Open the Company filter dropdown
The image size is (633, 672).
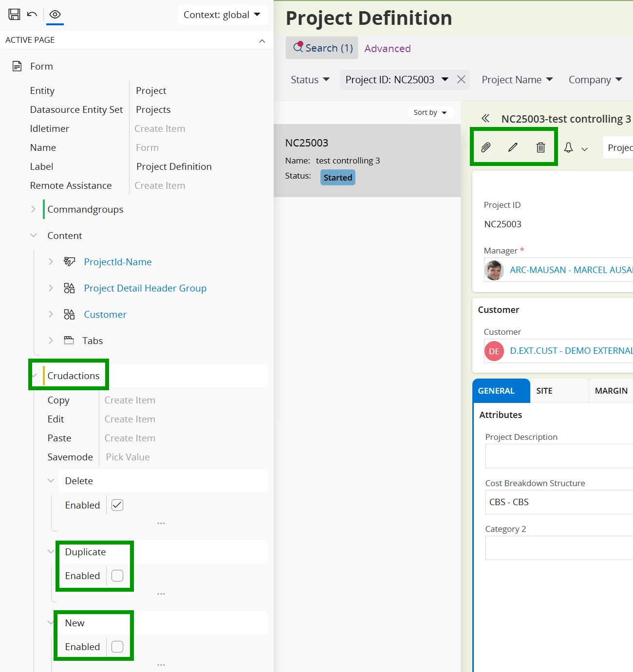coord(596,80)
